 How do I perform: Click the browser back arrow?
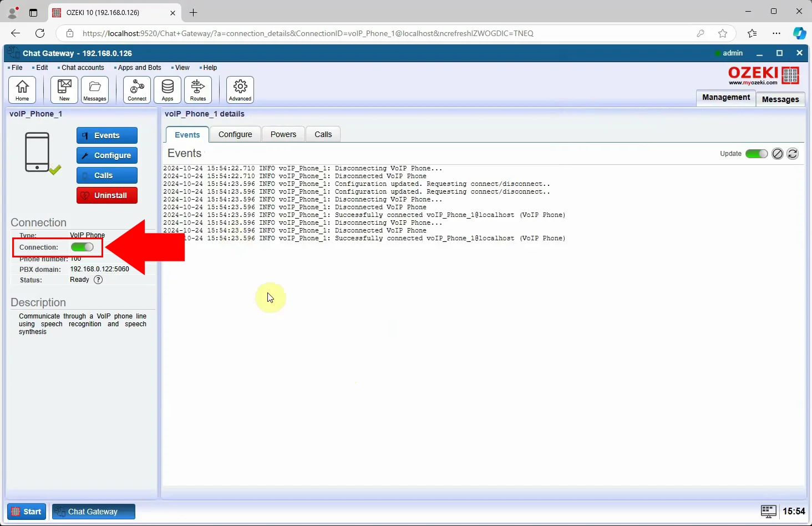16,33
